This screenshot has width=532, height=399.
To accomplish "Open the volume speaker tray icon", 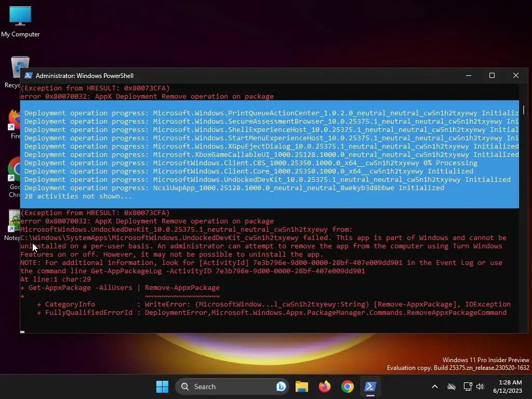I will coord(480,387).
